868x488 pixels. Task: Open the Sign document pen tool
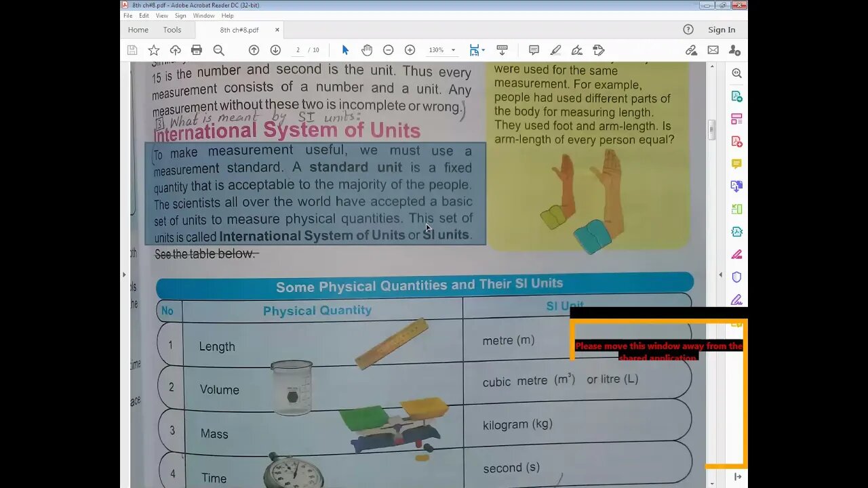pos(577,50)
